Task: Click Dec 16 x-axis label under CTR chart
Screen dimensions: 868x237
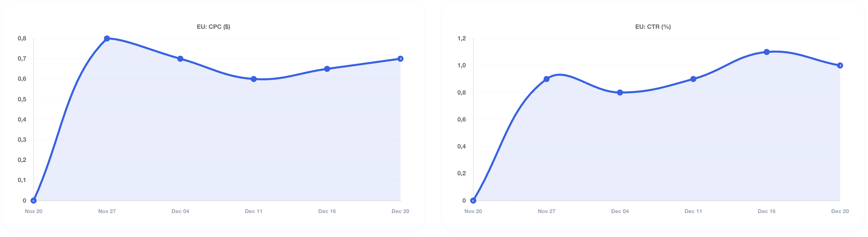Action: pos(767,211)
